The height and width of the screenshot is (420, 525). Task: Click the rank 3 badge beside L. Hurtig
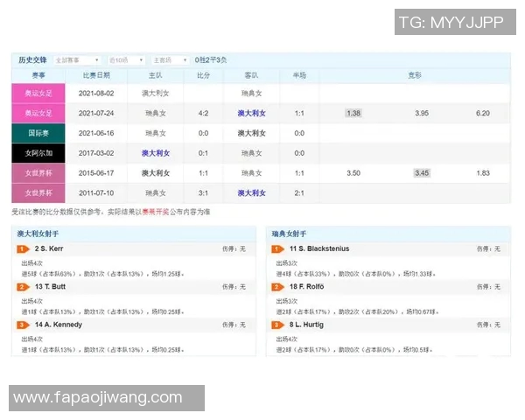click(277, 325)
